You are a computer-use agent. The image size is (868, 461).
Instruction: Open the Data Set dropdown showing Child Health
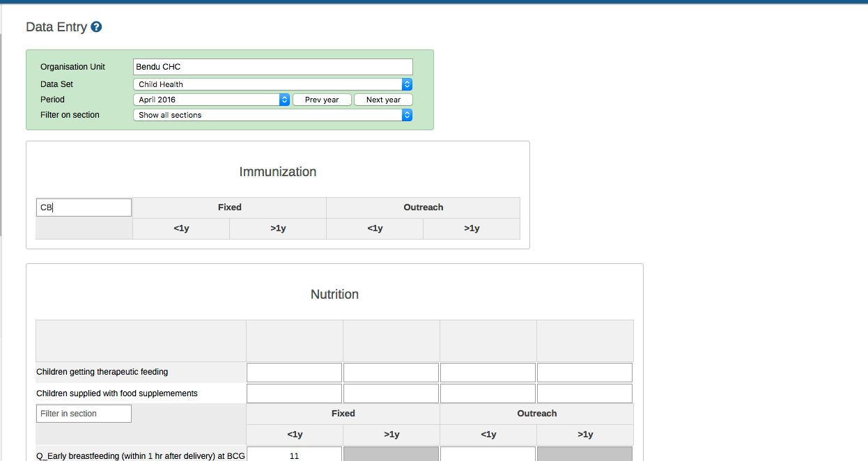(272, 84)
